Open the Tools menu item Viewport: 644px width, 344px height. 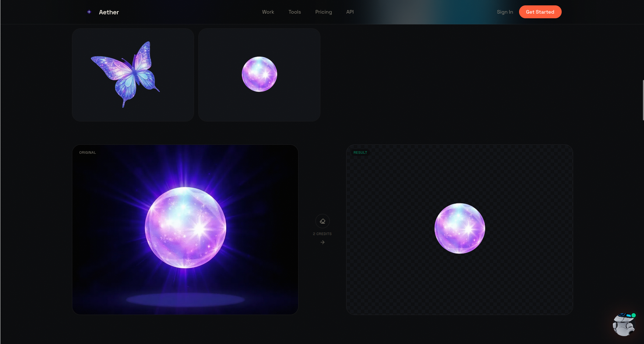pyautogui.click(x=294, y=12)
